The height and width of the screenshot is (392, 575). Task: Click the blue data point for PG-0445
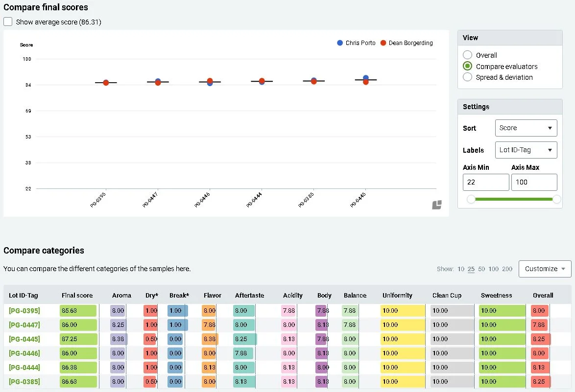tap(365, 78)
